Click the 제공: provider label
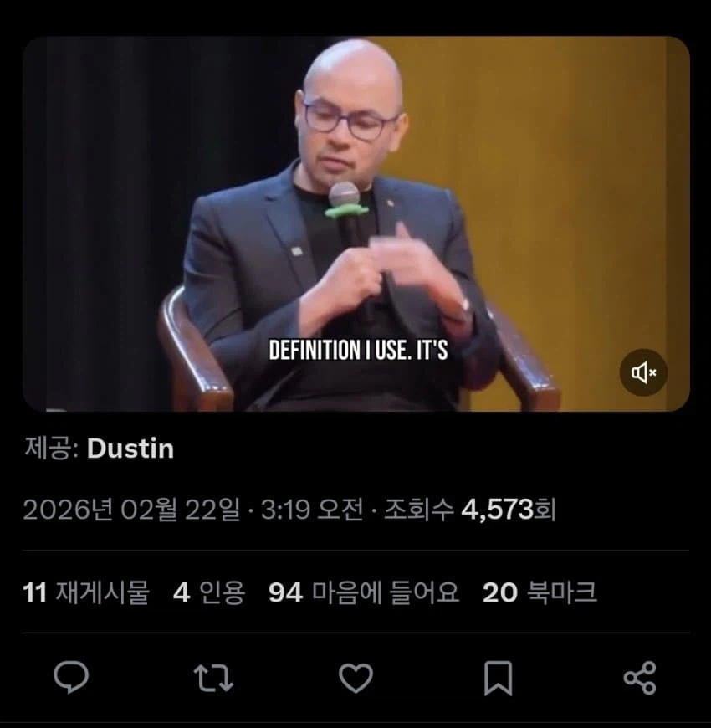The width and height of the screenshot is (711, 728). tap(51, 449)
